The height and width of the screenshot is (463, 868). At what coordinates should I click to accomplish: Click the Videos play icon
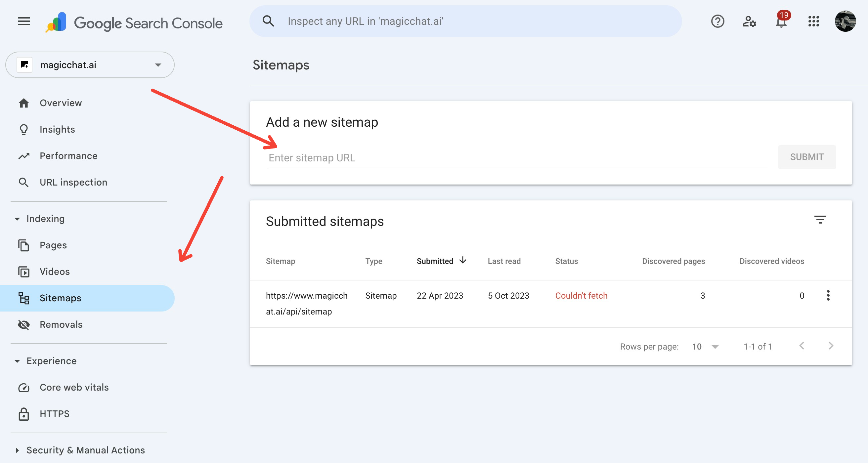23,272
